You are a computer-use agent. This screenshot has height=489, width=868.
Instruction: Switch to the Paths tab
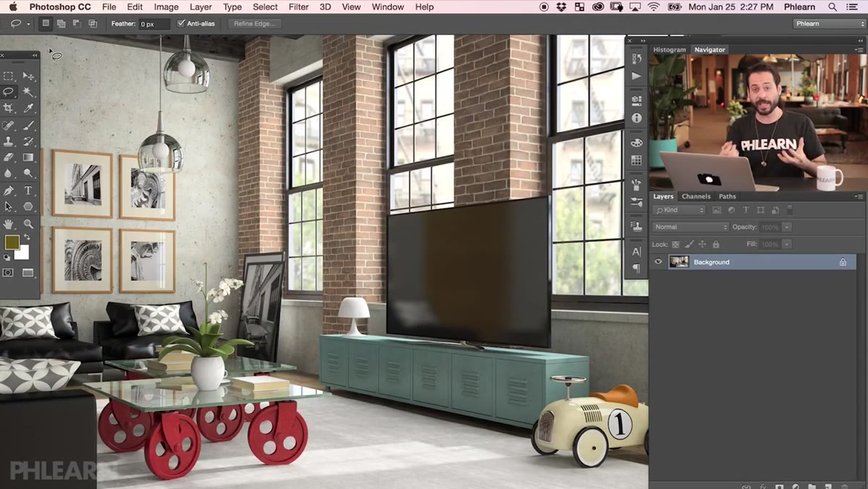(727, 196)
